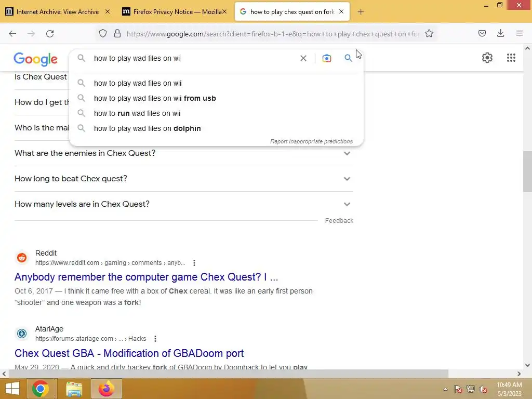Viewport: 532px width, 399px height.
Task: Expand the 'Who is the mai' question
Action: tap(42, 128)
